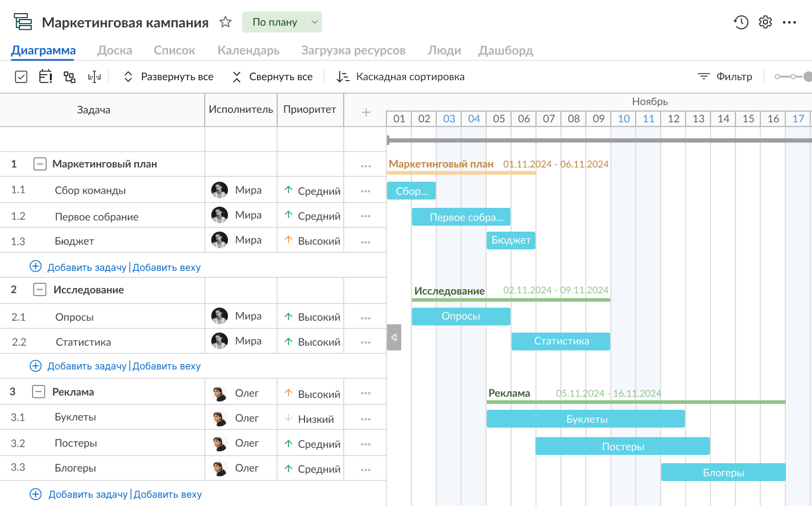This screenshot has height=506, width=812.
Task: Open the top-right three-dots menu
Action: 789,23
